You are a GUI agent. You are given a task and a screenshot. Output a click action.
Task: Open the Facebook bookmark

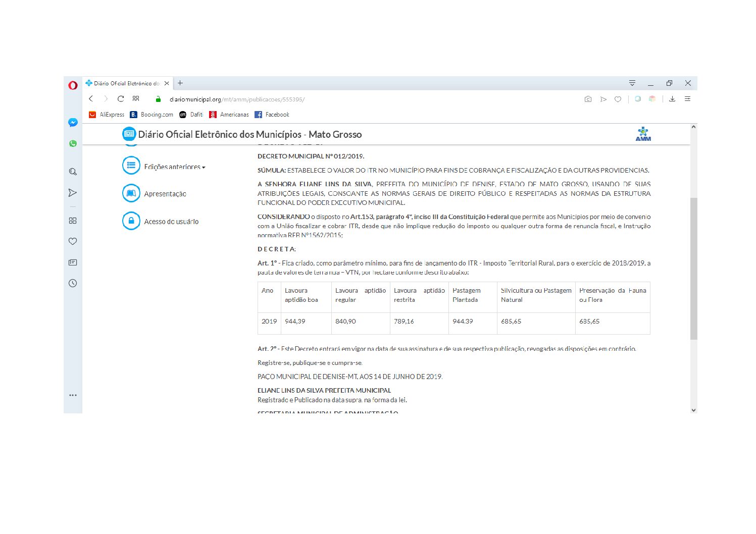click(272, 115)
